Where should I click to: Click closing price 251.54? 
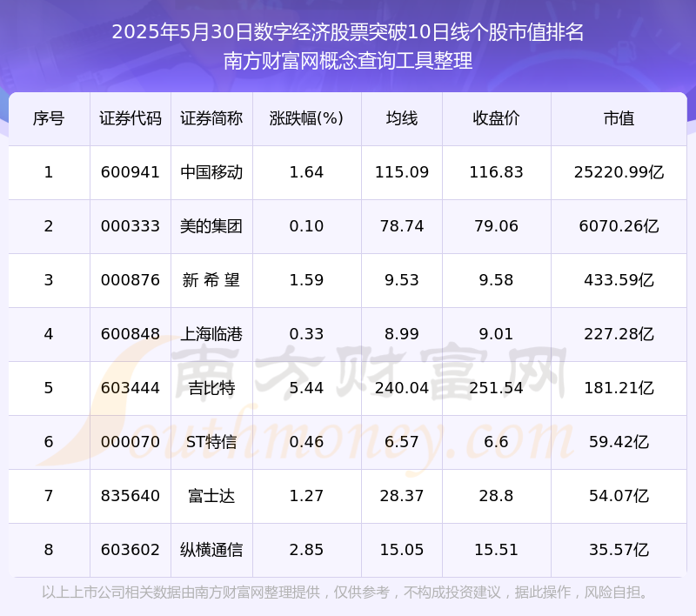496,388
